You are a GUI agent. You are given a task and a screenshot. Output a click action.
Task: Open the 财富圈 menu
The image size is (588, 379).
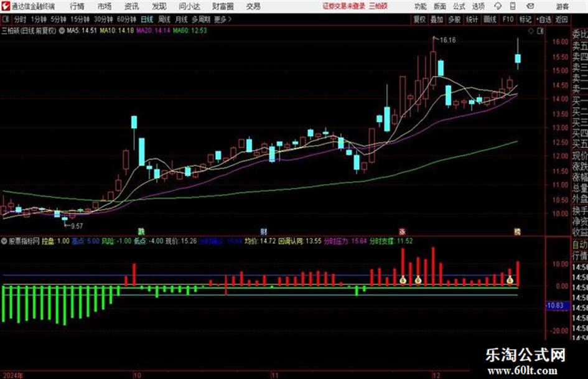click(x=223, y=6)
